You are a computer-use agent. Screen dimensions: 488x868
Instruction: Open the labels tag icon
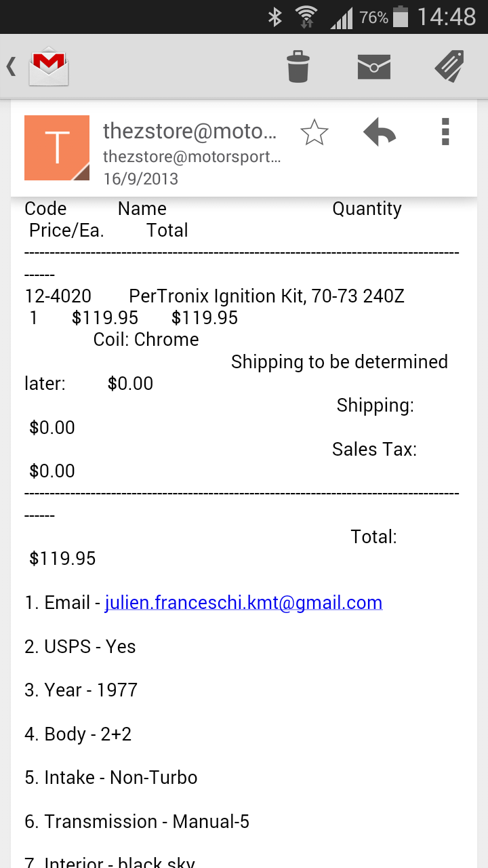(449, 66)
